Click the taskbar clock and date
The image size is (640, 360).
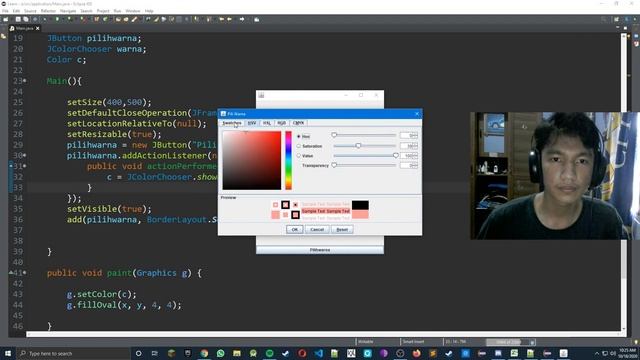[627, 353]
